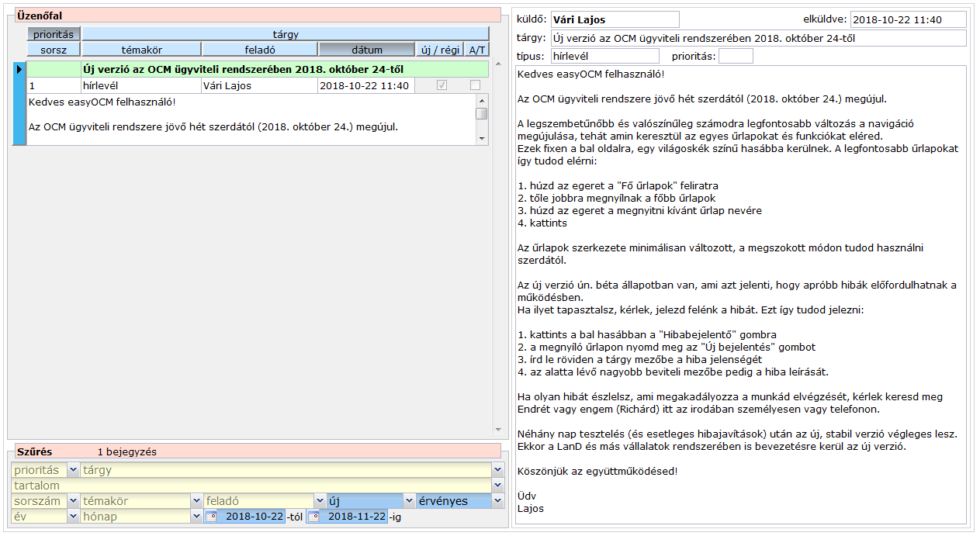Image resolution: width=980 pixels, height=536 pixels.
Task: Click the message preview scroll-up arrow
Action: pos(482,101)
